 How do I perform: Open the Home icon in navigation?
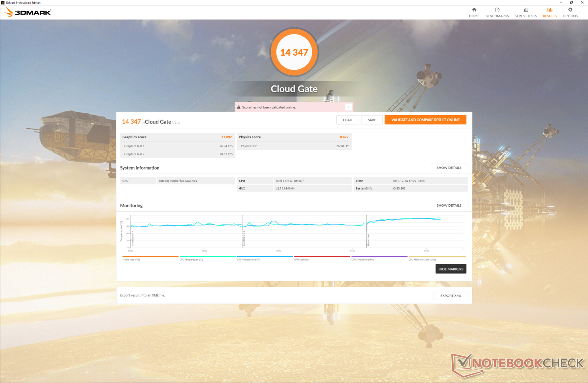click(474, 10)
